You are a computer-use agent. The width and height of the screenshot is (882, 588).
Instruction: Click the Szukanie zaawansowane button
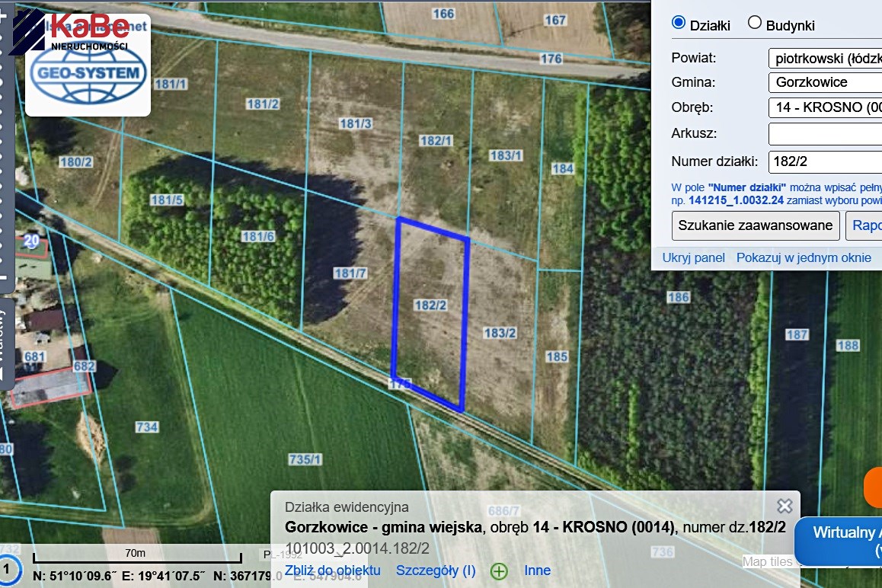755,225
